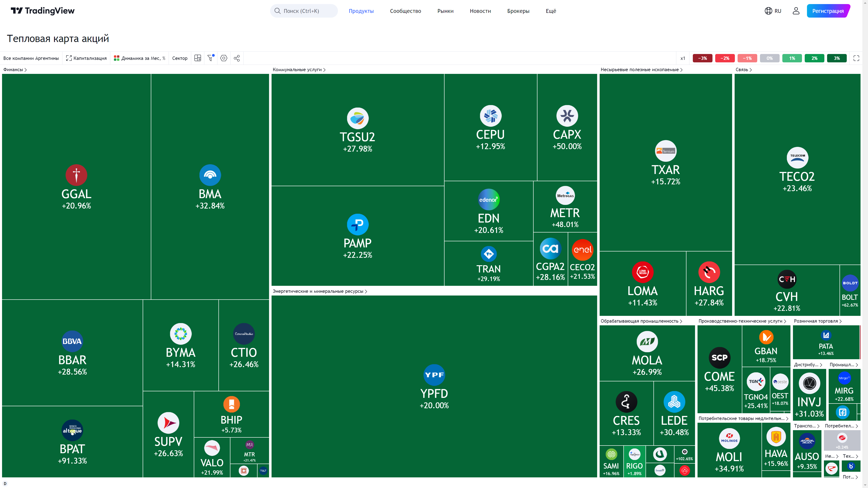Click the CVH company logo
This screenshot has height=488, width=868.
(x=787, y=279)
